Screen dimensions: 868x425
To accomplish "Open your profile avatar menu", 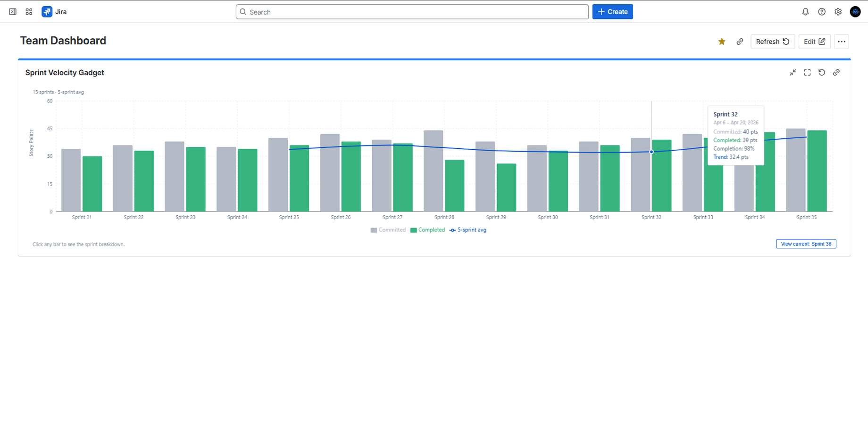I will point(855,11).
